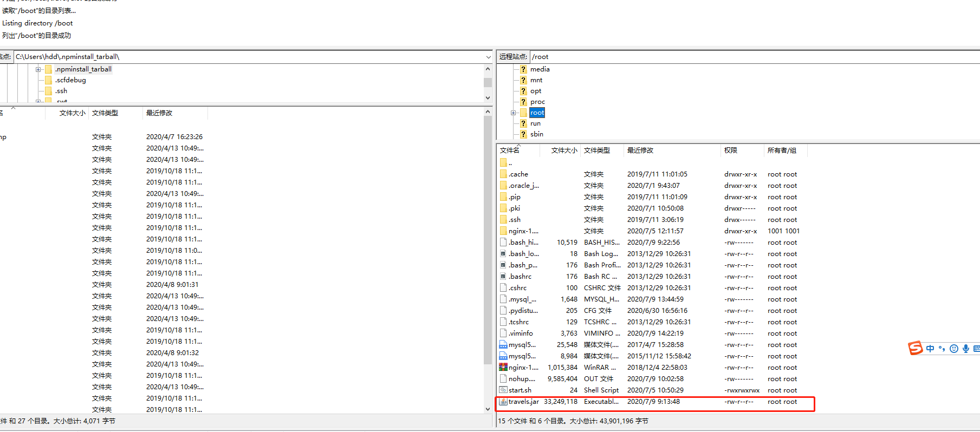Sort remote list by 文件名 column
980x432 pixels.
[x=518, y=150]
